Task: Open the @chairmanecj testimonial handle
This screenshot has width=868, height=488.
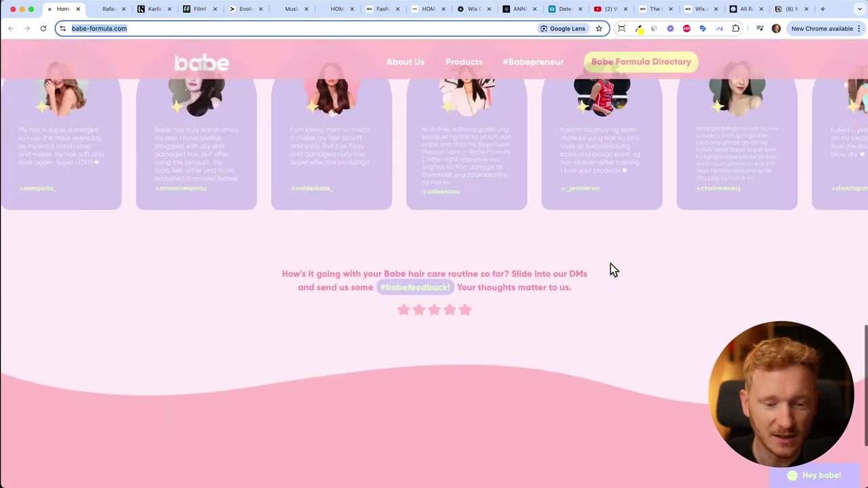Action: tap(717, 188)
